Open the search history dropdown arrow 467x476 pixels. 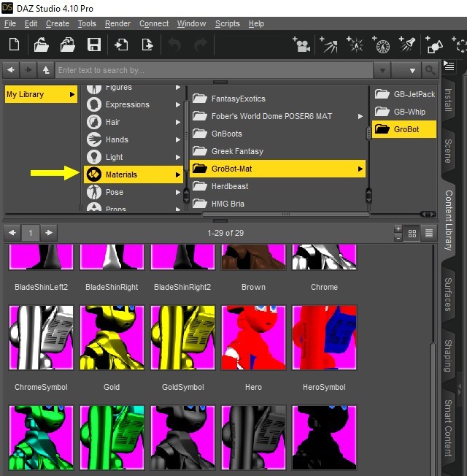coord(382,70)
